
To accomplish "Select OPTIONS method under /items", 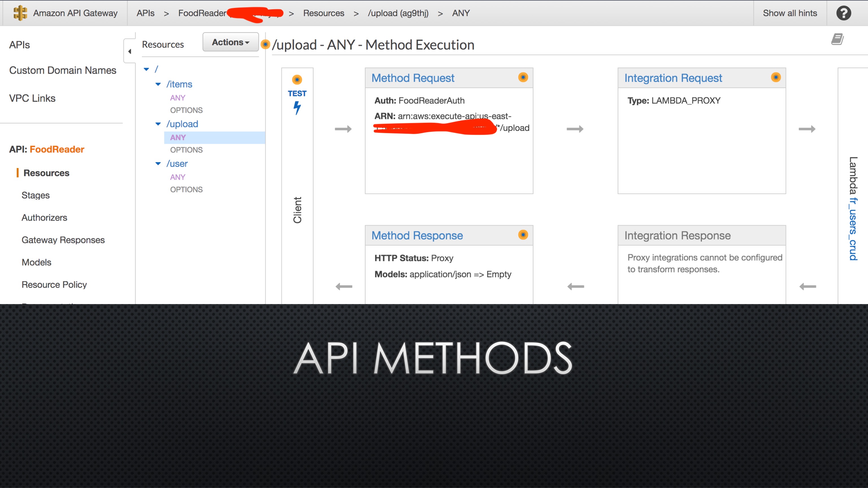I will click(x=186, y=110).
